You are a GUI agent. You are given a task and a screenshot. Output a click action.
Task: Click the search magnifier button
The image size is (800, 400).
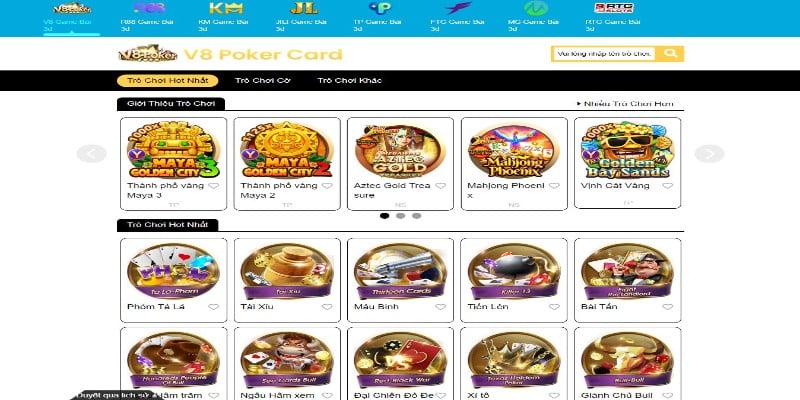click(669, 54)
